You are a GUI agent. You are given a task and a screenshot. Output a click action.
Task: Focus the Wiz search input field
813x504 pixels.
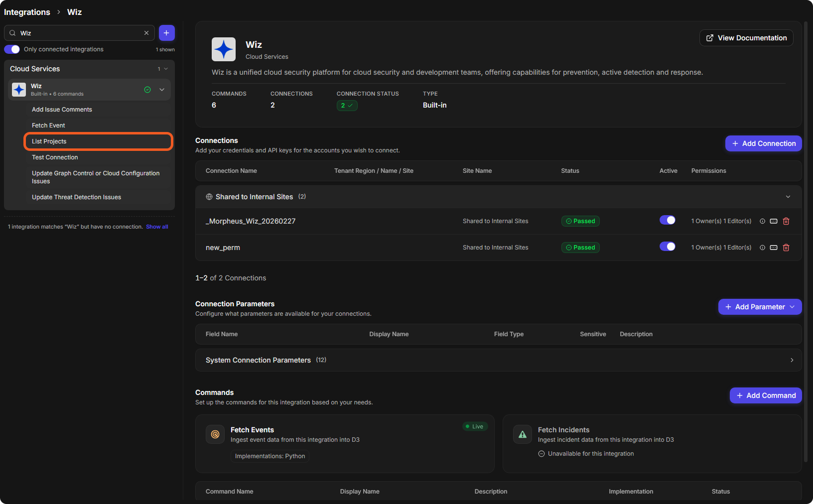(x=80, y=33)
